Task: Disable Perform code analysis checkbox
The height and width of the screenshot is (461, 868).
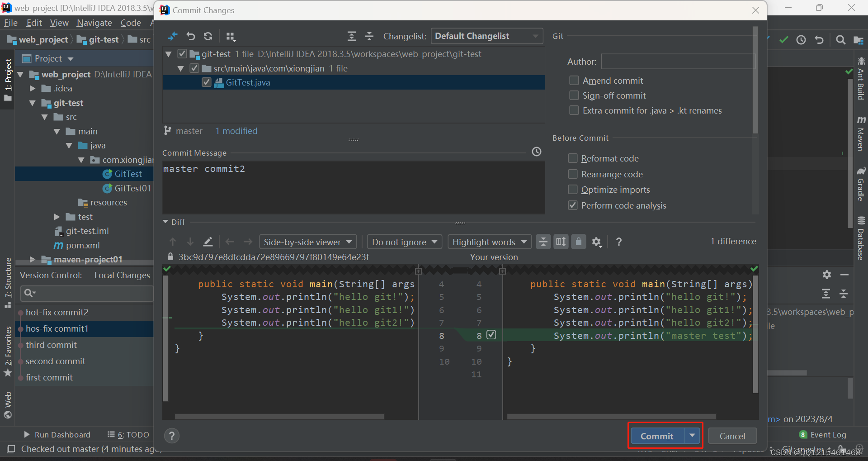Action: coord(573,205)
